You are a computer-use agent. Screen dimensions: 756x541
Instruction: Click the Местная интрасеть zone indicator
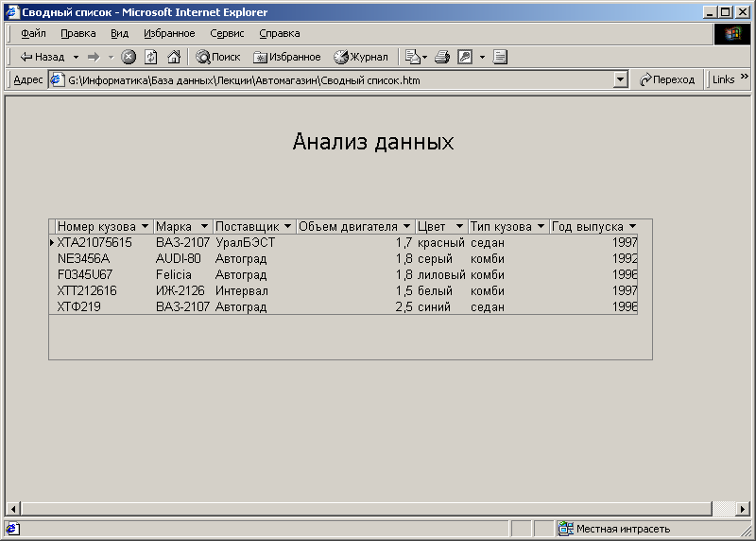(613, 529)
